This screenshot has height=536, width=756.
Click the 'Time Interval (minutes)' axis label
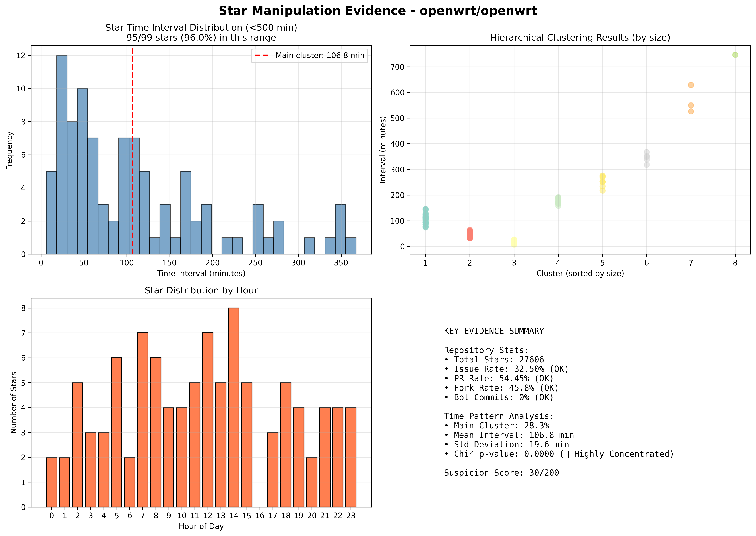click(x=201, y=274)
